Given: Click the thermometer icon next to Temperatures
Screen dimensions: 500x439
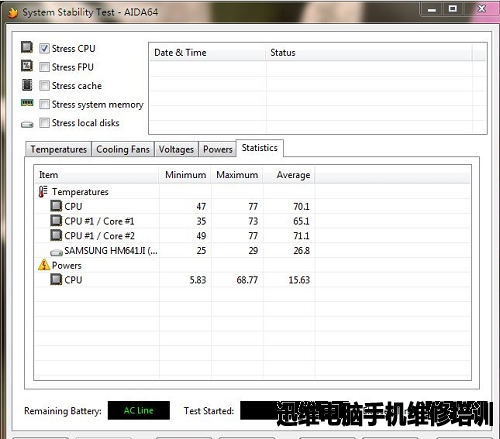Looking at the screenshot, I should tap(43, 192).
